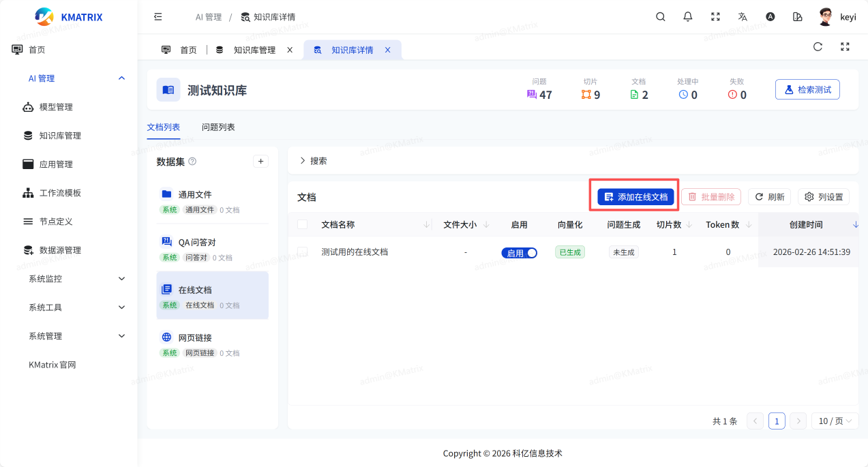Open the 10 / 页 page size dropdown

(x=835, y=421)
